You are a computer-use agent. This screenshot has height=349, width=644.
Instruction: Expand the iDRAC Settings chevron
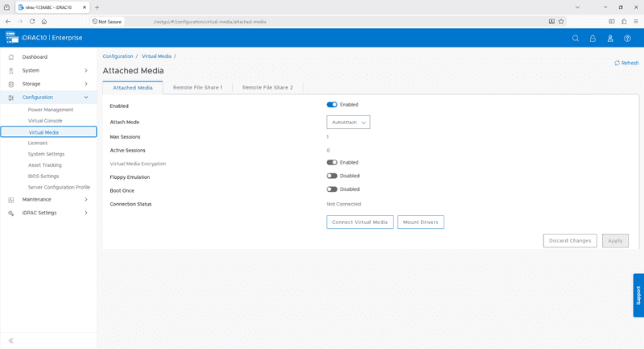point(86,213)
